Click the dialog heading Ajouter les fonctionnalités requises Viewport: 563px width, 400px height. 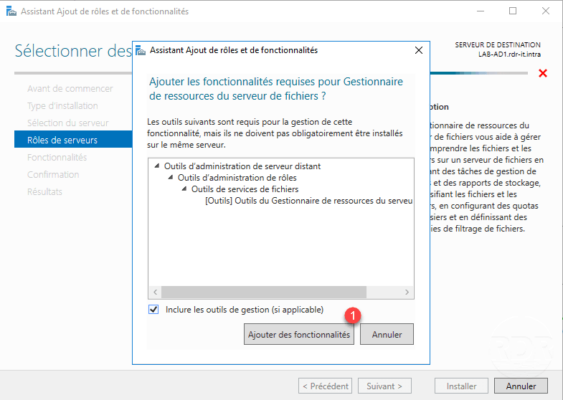click(276, 89)
